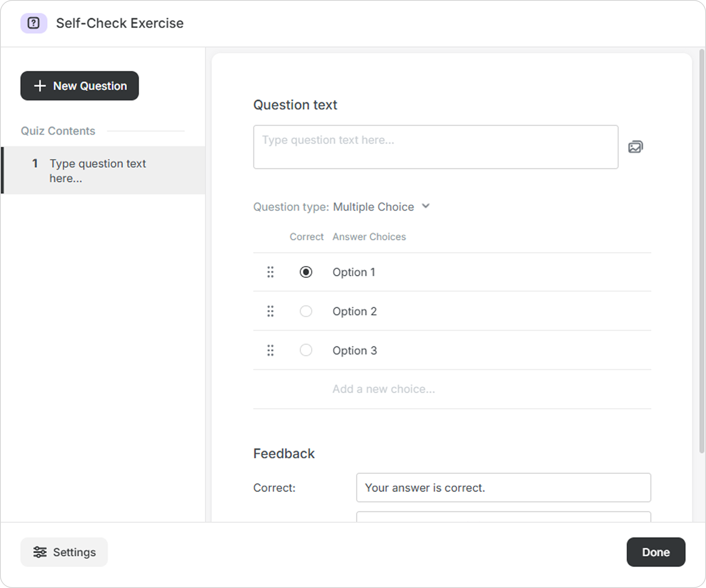Mark Option 3 as the correct answer
706x588 pixels.
point(306,350)
